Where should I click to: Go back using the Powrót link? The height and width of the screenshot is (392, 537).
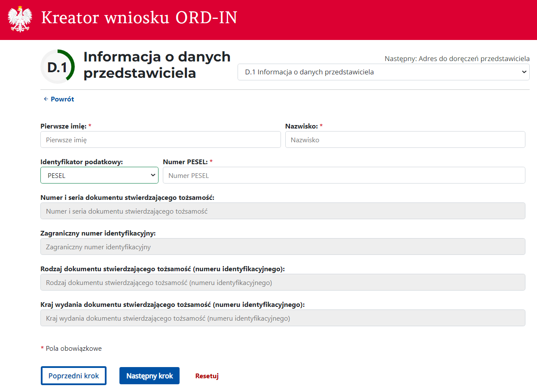point(59,99)
